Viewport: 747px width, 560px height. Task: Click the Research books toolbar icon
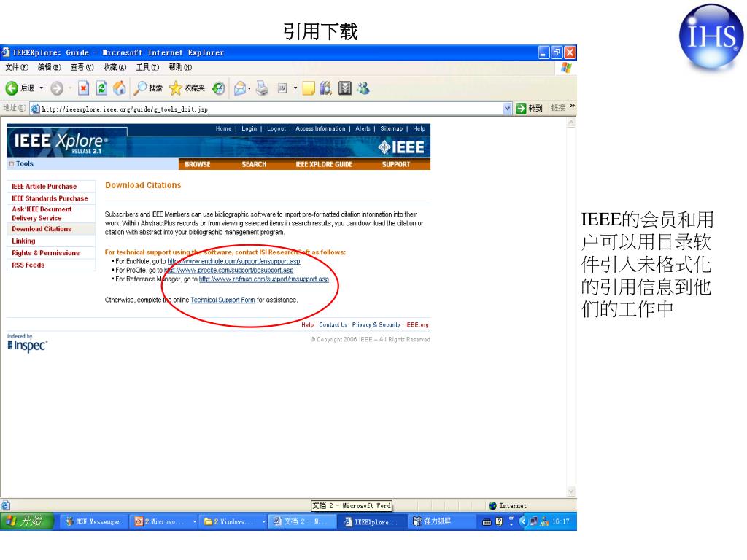point(326,88)
